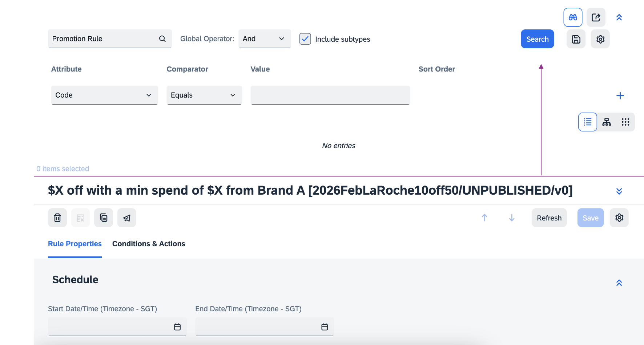
Task: Click the clone duplicate icon
Action: click(x=104, y=218)
